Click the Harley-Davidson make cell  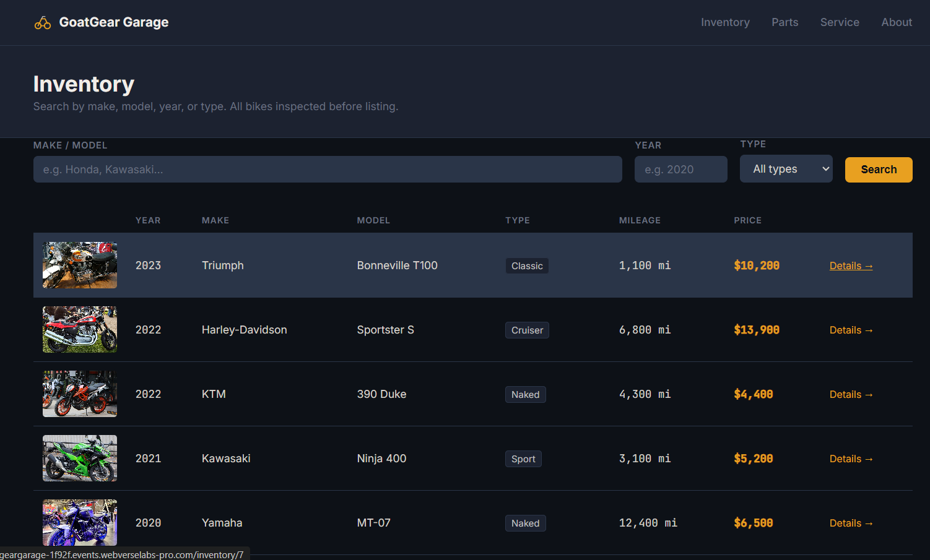[245, 330]
